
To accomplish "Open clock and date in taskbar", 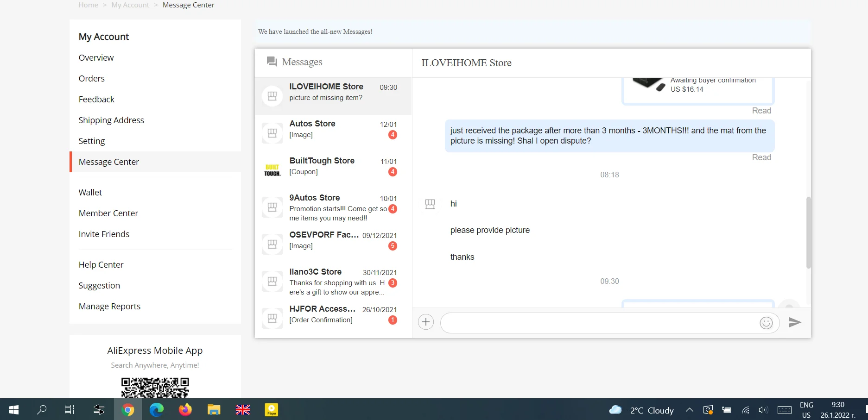I will (x=838, y=410).
